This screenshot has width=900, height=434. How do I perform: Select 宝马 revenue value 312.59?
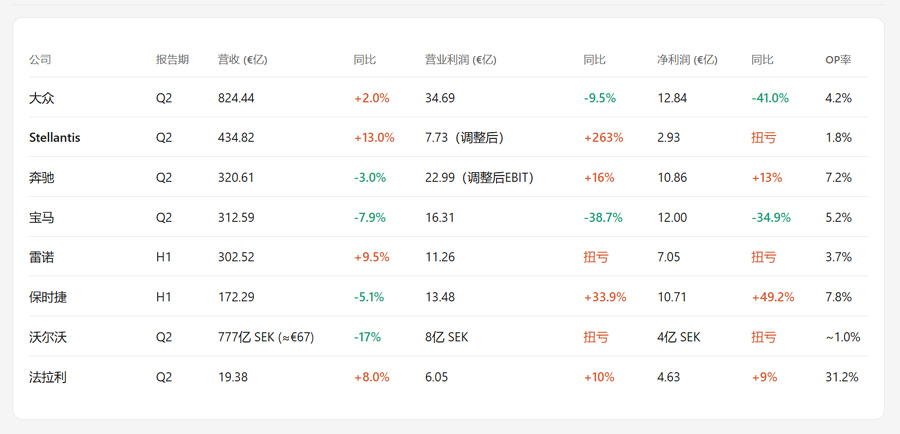(236, 218)
